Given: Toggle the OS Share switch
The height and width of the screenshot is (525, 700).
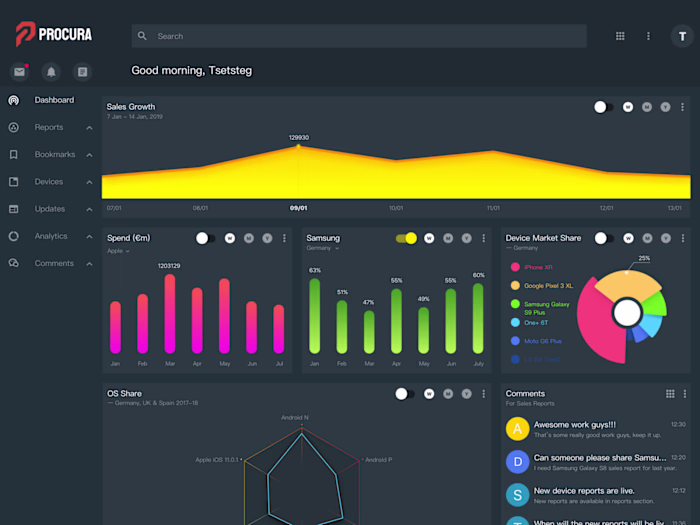Looking at the screenshot, I should [405, 394].
